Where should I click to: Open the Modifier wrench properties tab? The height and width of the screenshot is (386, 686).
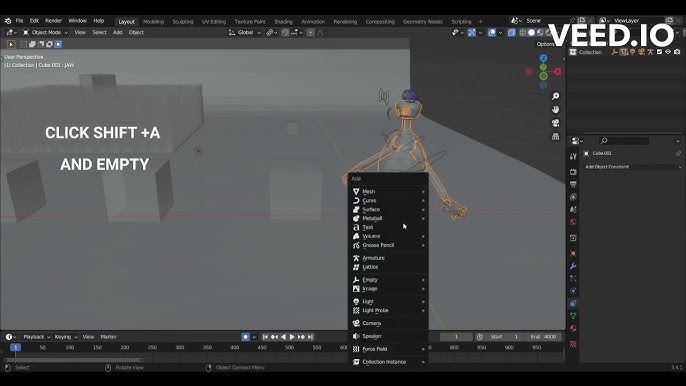click(573, 266)
